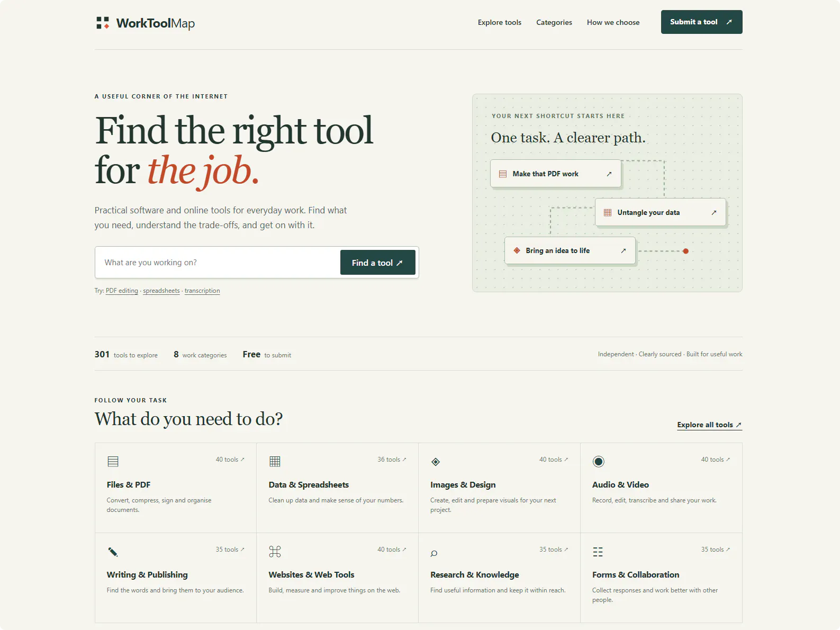
Task: Open the Files & PDF category title
Action: (x=129, y=484)
